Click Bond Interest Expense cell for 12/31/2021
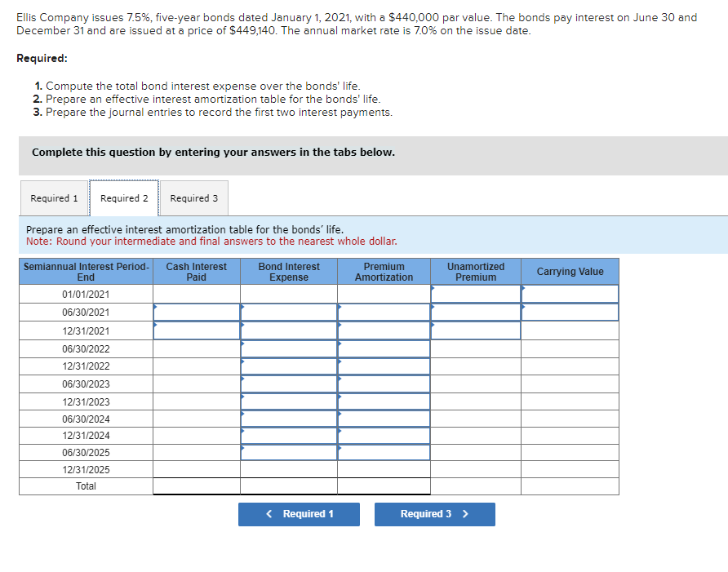 click(x=289, y=330)
